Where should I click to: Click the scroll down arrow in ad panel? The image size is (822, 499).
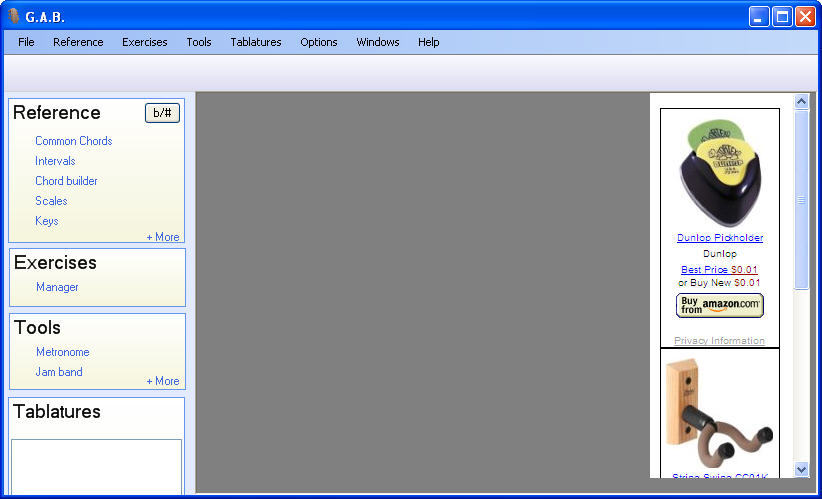801,468
